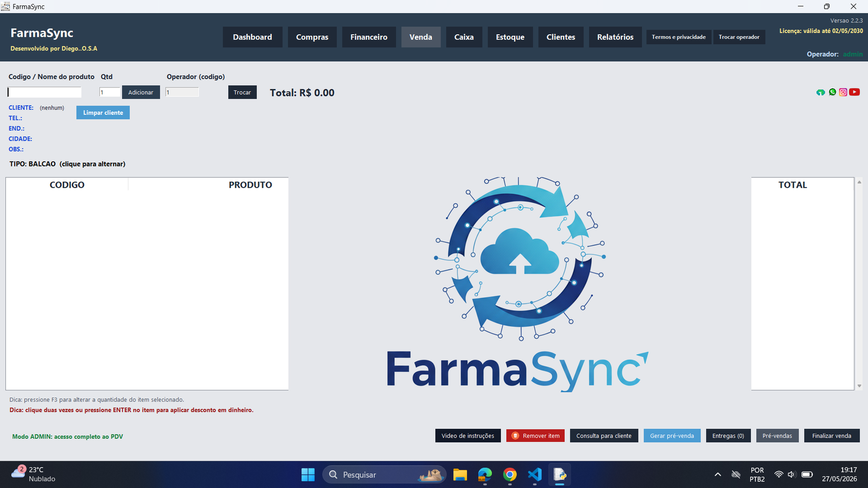The height and width of the screenshot is (488, 868).
Task: Open the Entregas (0) list
Action: tap(728, 435)
